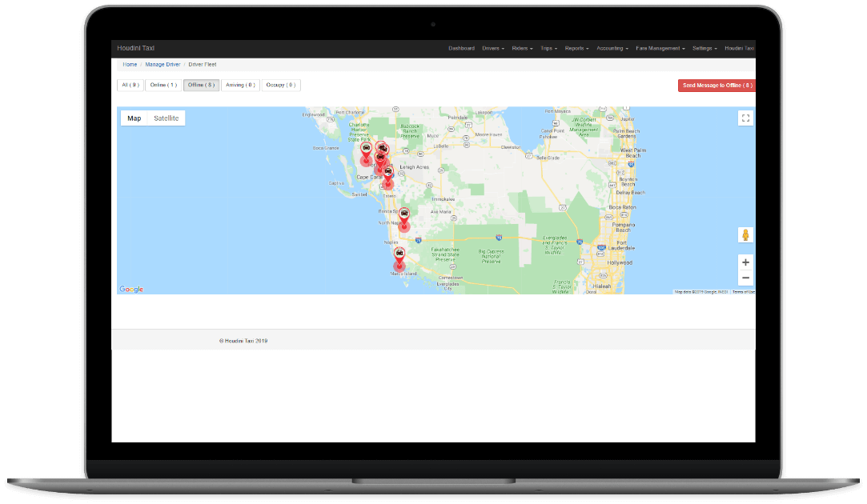Open the map Terms of Use link
The width and height of the screenshot is (867, 504).
pyautogui.click(x=743, y=292)
